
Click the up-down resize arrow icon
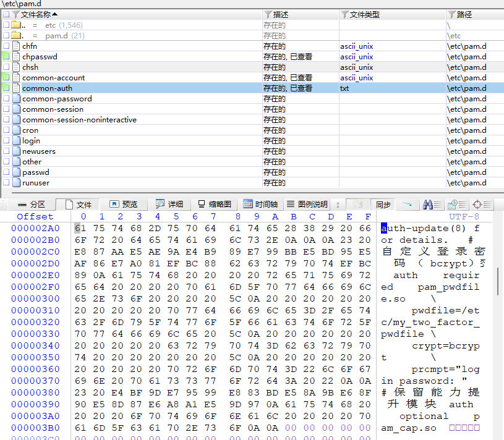click(x=338, y=205)
